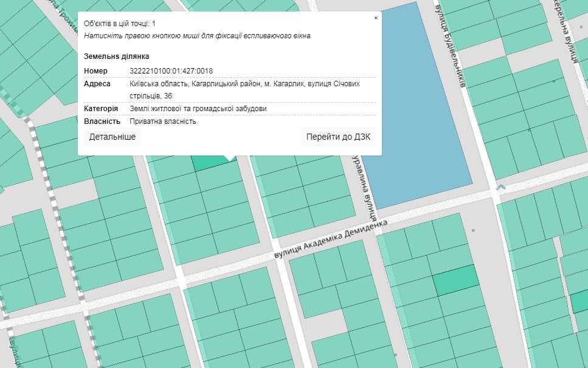
Task: Click the Номер field label
Action: [x=95, y=71]
